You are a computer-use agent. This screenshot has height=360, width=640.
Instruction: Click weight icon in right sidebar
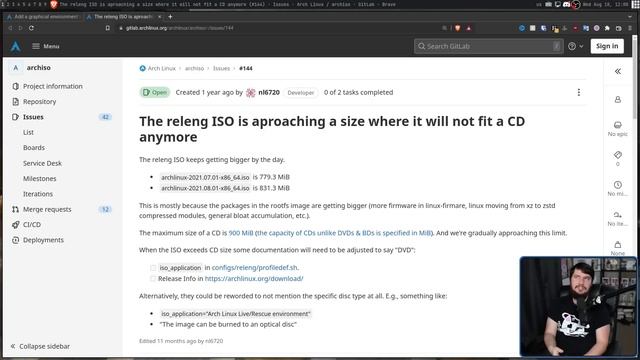[618, 244]
